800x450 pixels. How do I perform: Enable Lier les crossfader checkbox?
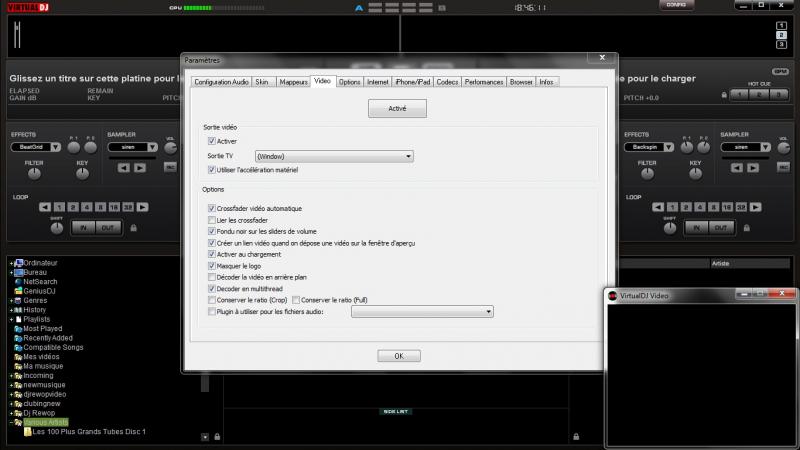(x=212, y=220)
